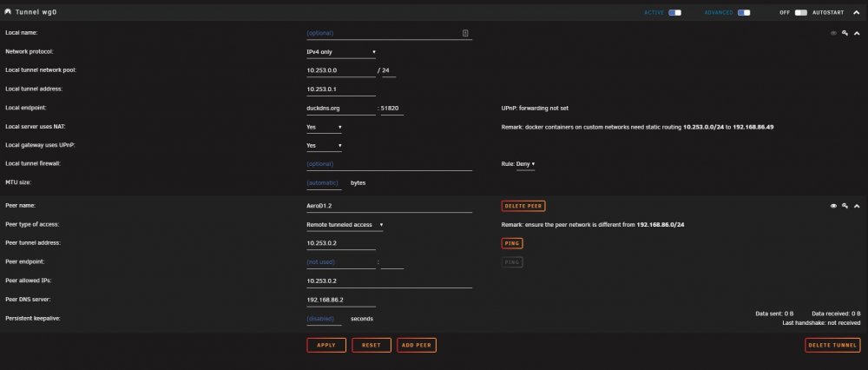Open the firewall Rule Deny dropdown

click(525, 164)
